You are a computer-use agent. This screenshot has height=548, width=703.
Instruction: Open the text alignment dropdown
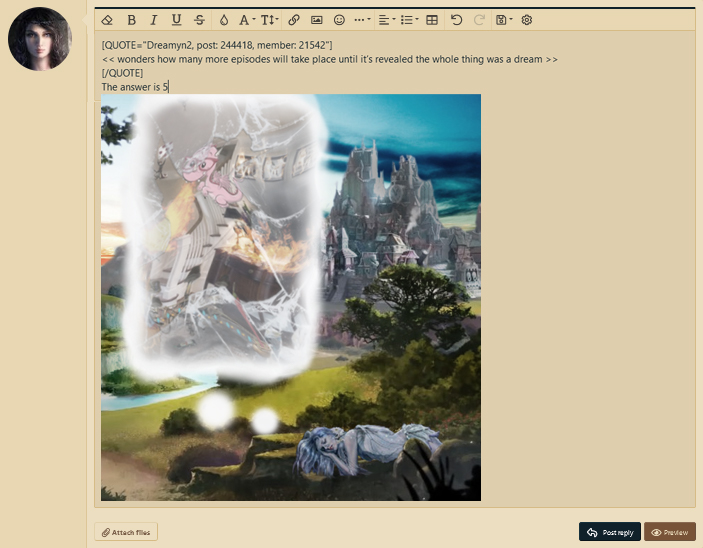point(387,20)
